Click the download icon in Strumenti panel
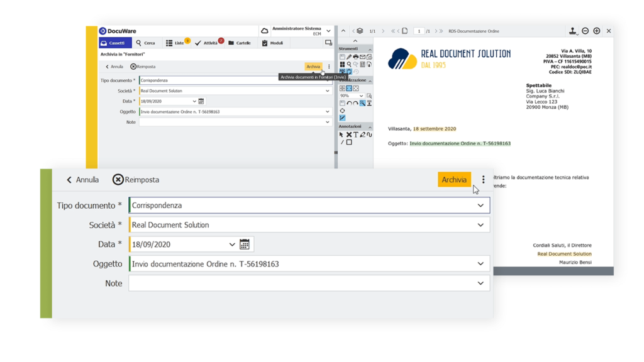 369,65
